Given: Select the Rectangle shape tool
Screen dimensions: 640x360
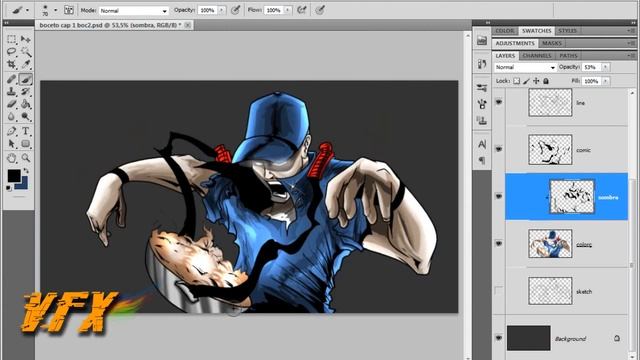Looking at the screenshot, I should (26, 144).
